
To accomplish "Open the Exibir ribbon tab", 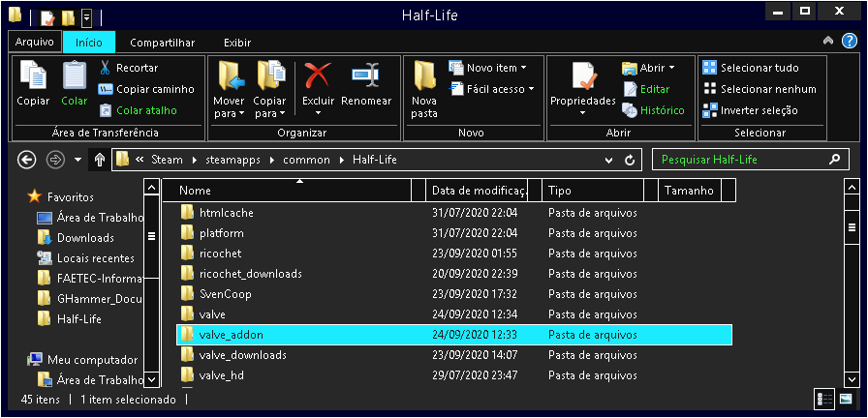I will pyautogui.click(x=236, y=43).
